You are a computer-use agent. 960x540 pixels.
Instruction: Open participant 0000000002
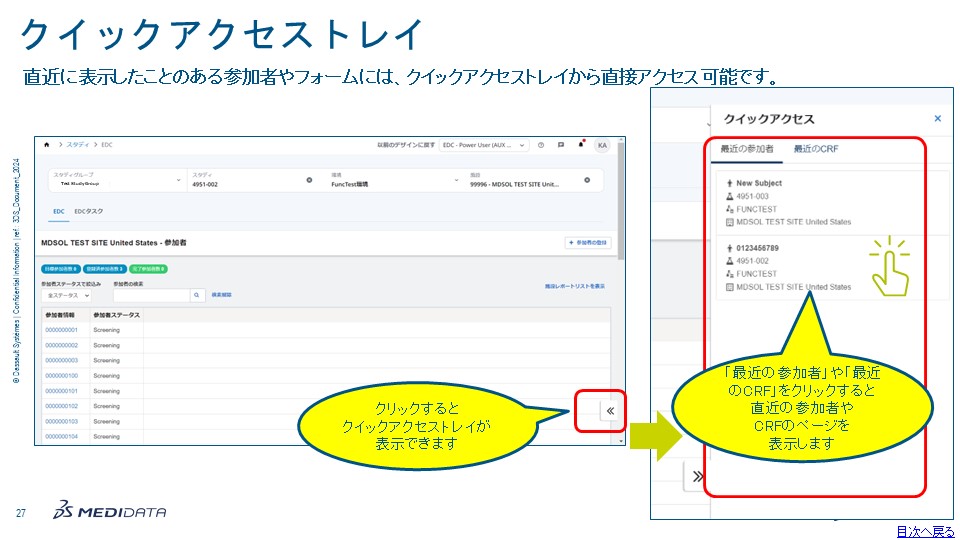click(61, 345)
